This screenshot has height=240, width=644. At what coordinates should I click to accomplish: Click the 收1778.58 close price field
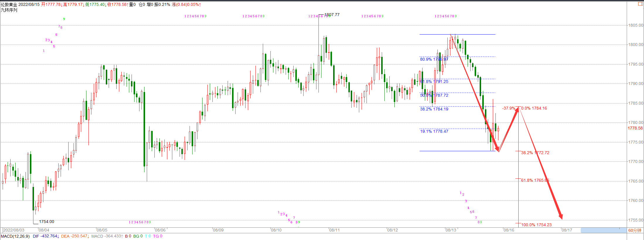118,5
